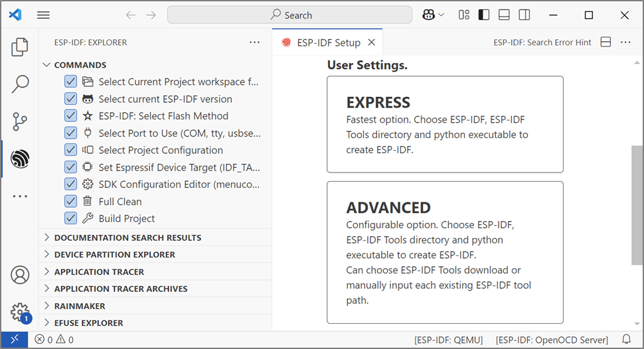The width and height of the screenshot is (644, 349).
Task: Click the gear icon for SDK Configuration Editor
Action: 88,184
